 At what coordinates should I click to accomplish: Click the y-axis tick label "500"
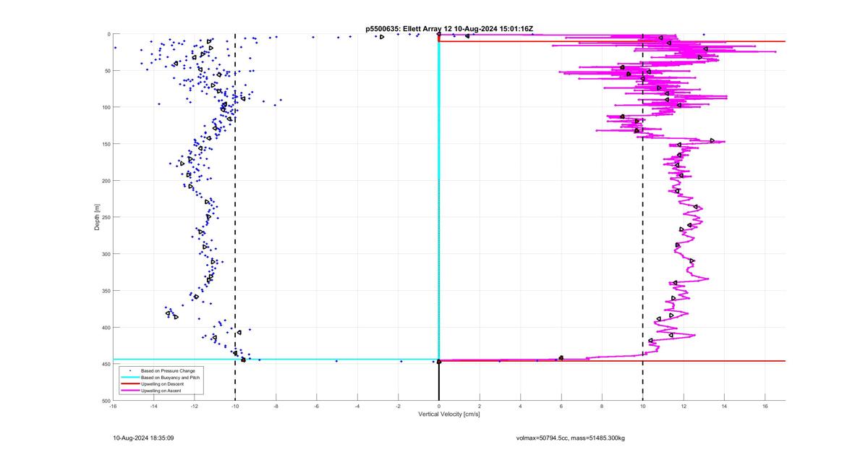tap(106, 401)
